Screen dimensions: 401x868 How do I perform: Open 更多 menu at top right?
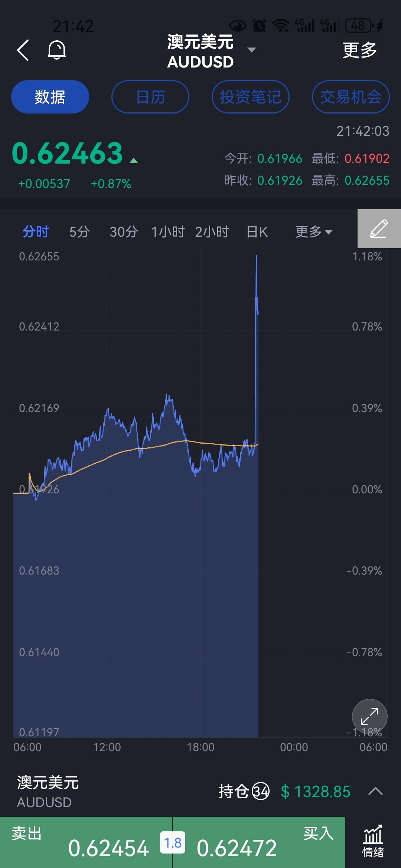pos(359,50)
